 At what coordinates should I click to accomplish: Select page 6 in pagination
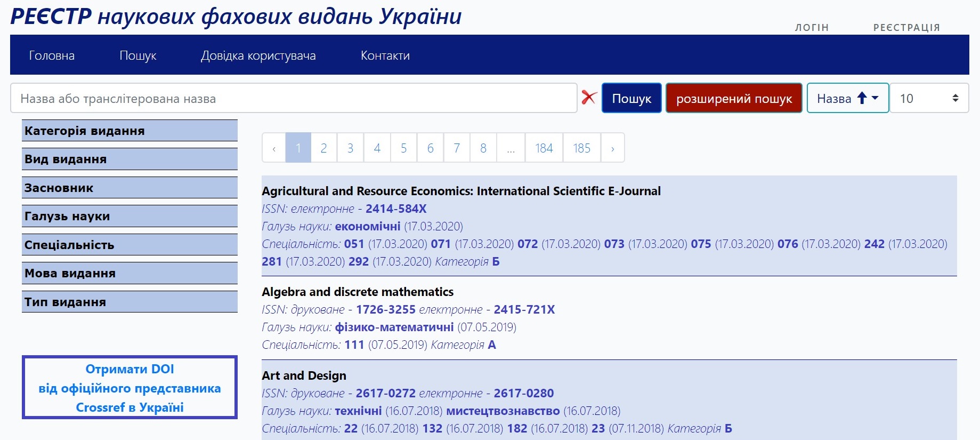[431, 148]
